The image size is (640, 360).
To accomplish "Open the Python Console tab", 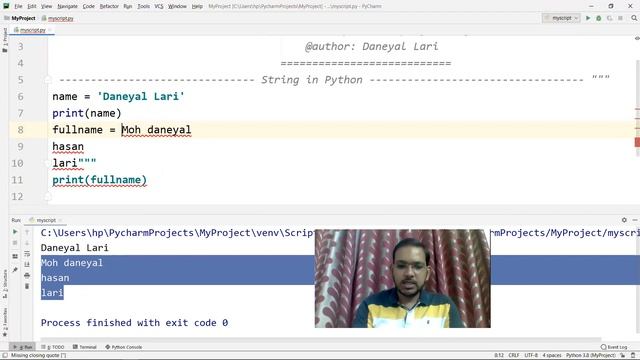I will [x=124, y=347].
